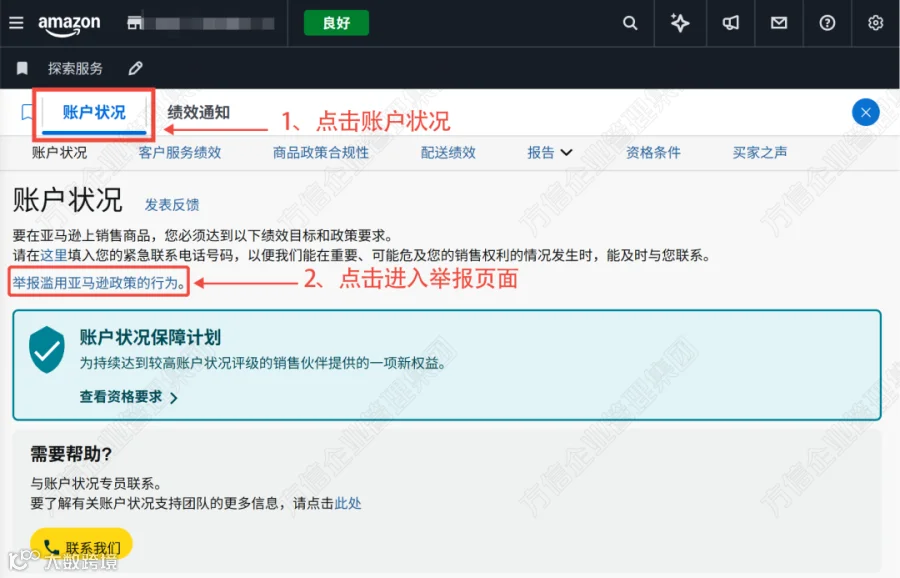Open the settings gear icon
The height and width of the screenshot is (578, 900).
click(x=875, y=23)
